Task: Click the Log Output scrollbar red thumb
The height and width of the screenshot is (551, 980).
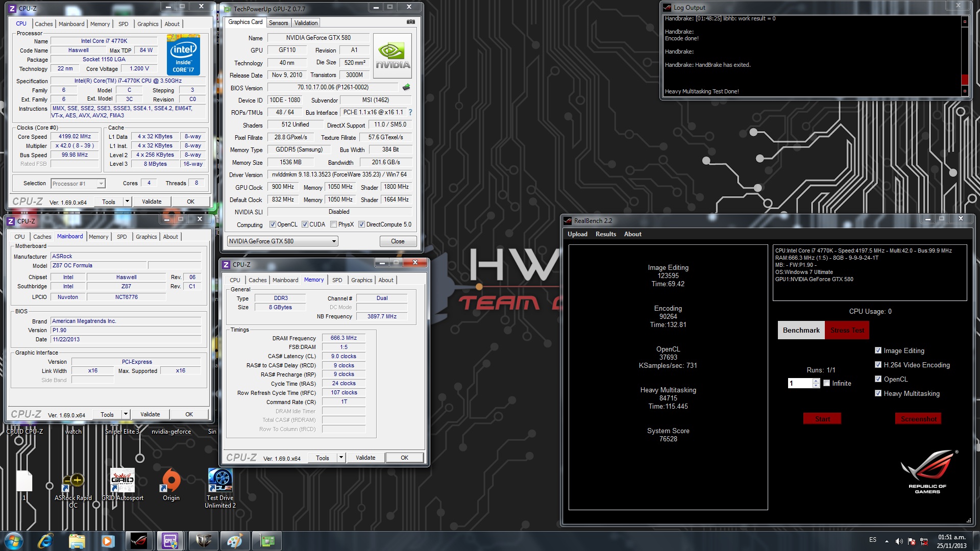Action: [965, 80]
